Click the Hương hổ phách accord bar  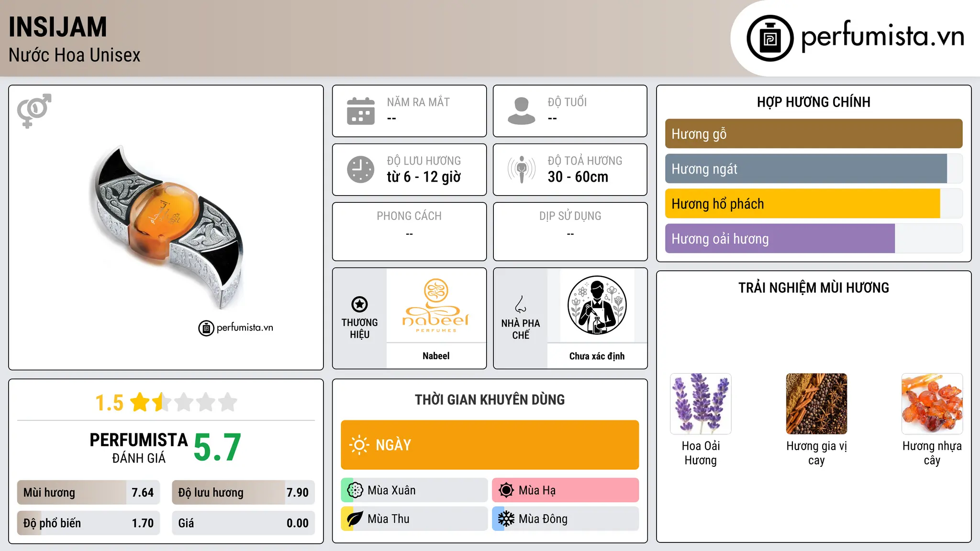tap(814, 204)
